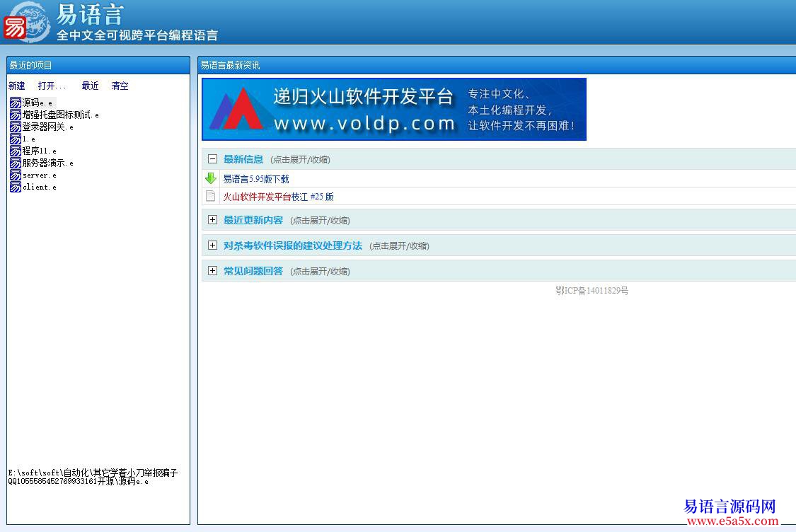Click the 1.e file icon
Viewport: 796px width, 532px height.
(14, 139)
